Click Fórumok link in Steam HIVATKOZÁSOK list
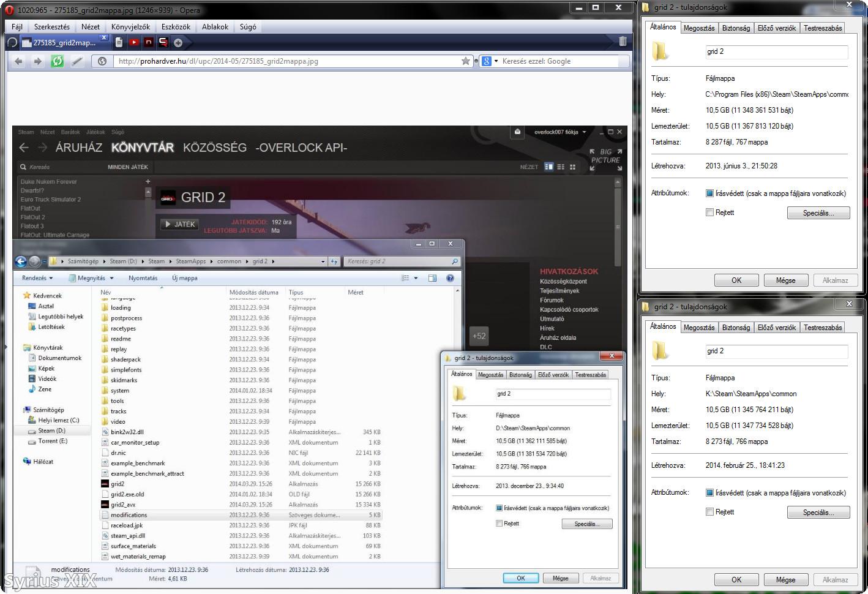 [552, 300]
